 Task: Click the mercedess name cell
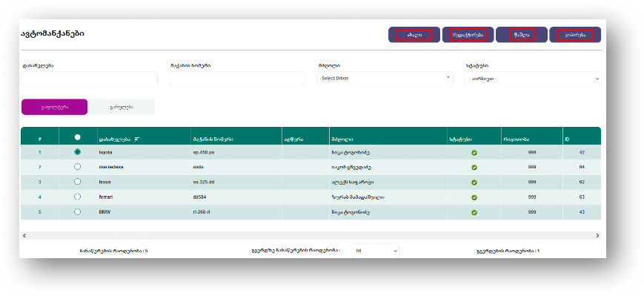tap(144, 168)
